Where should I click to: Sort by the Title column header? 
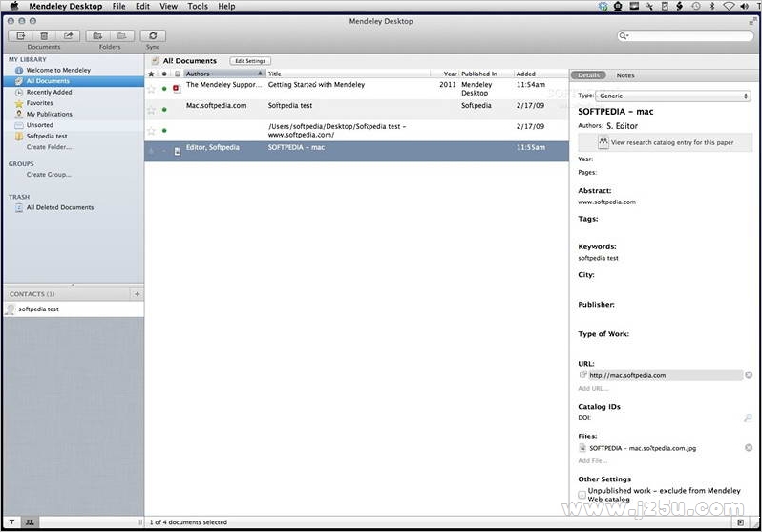pos(348,74)
